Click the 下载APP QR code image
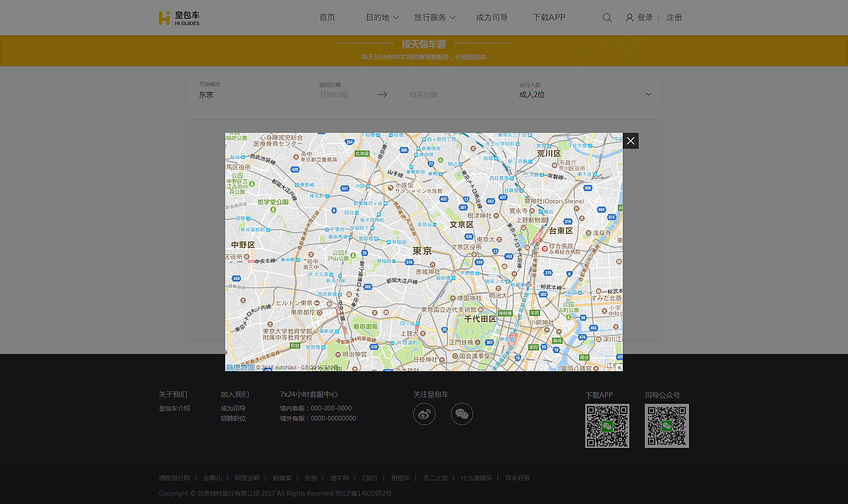The width and height of the screenshot is (848, 504). pyautogui.click(x=607, y=426)
